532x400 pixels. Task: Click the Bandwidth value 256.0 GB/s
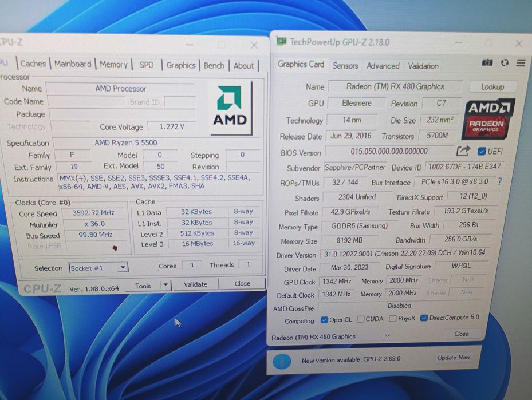(460, 239)
